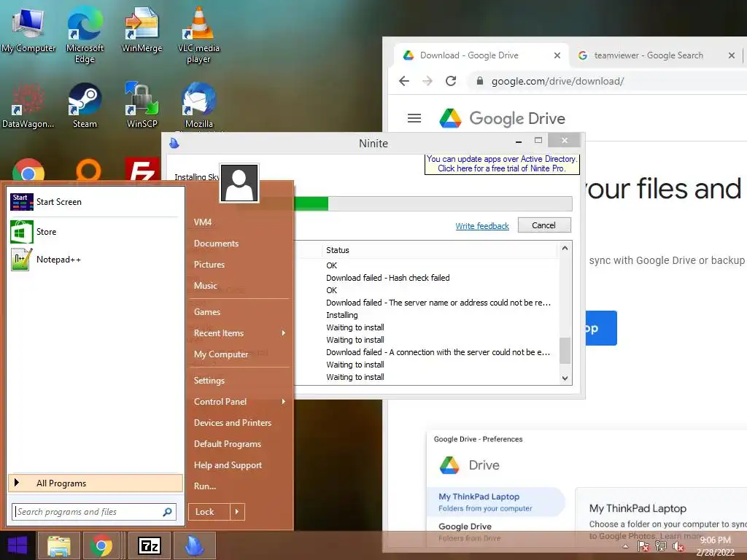Open WinSCP desktop shortcut
Viewport: 747px width, 560px height.
point(142,106)
